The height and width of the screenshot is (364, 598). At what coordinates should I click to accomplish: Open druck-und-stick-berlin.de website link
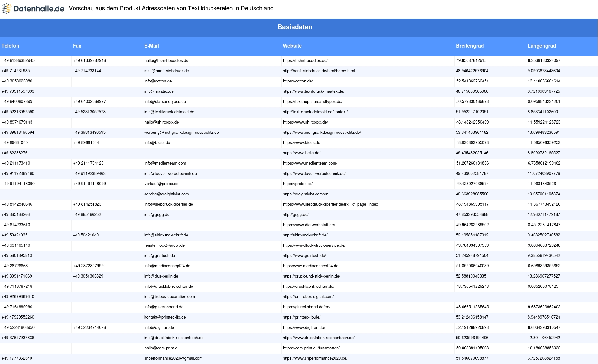point(311,276)
